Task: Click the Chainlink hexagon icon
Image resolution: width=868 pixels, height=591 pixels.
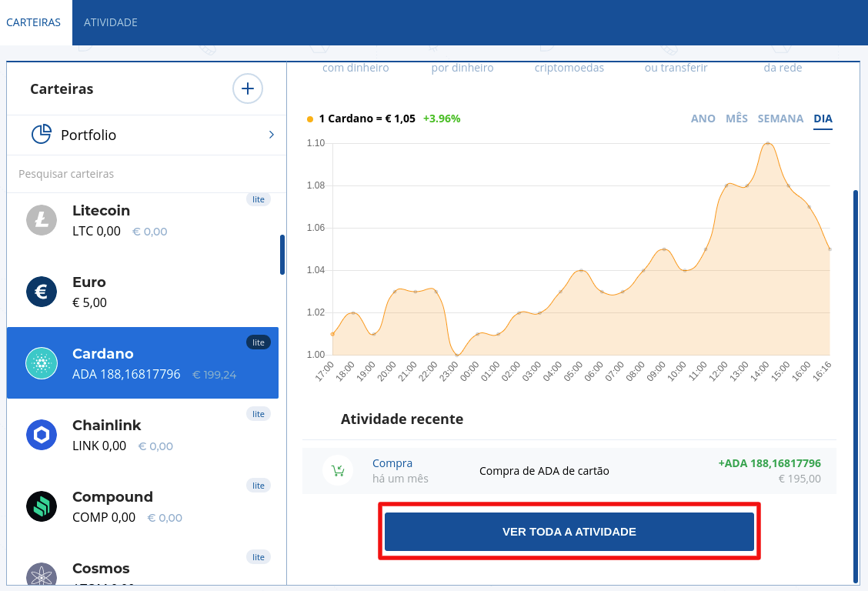Action: 42,435
